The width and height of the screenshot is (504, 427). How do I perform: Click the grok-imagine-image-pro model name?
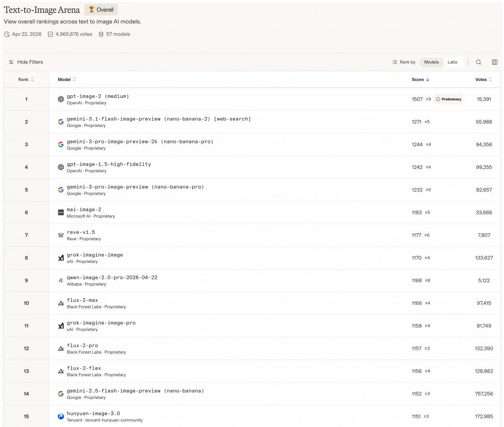(x=101, y=323)
